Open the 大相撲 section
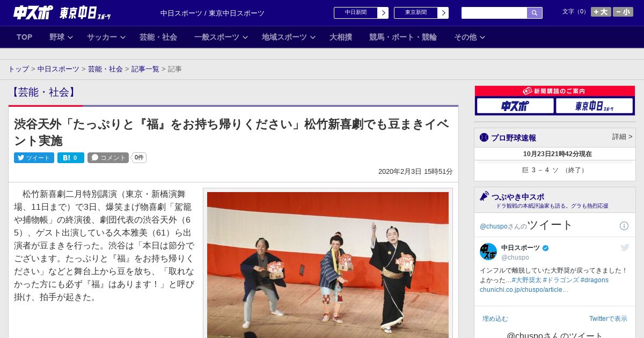This screenshot has height=338, width=644. click(x=341, y=37)
